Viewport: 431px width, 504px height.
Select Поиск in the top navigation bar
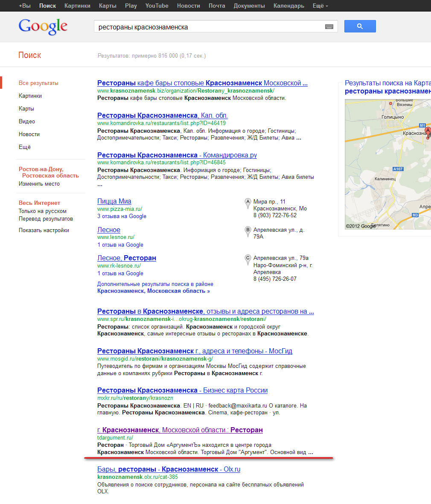click(x=47, y=6)
